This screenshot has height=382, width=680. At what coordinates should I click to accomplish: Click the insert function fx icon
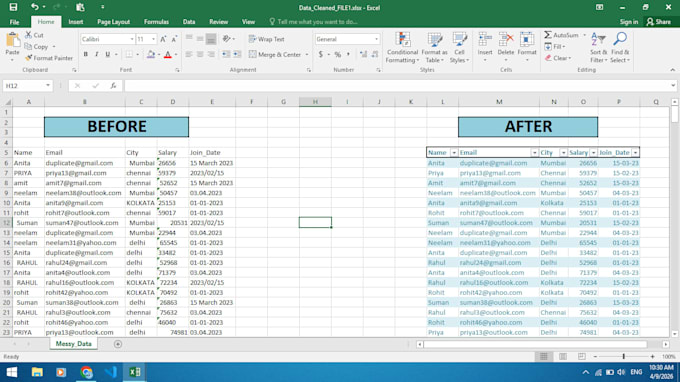113,86
